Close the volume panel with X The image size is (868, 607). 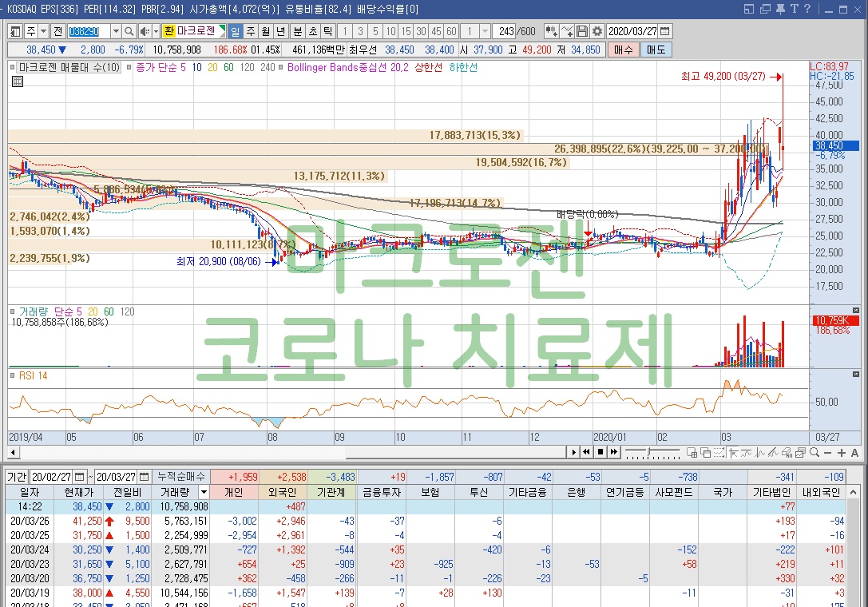tap(856, 311)
